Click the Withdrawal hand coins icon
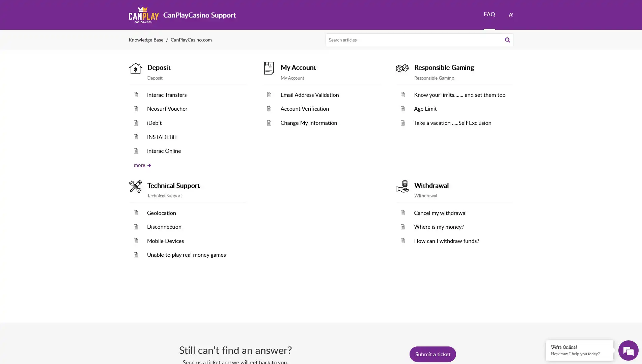The width and height of the screenshot is (642, 364). pyautogui.click(x=402, y=187)
